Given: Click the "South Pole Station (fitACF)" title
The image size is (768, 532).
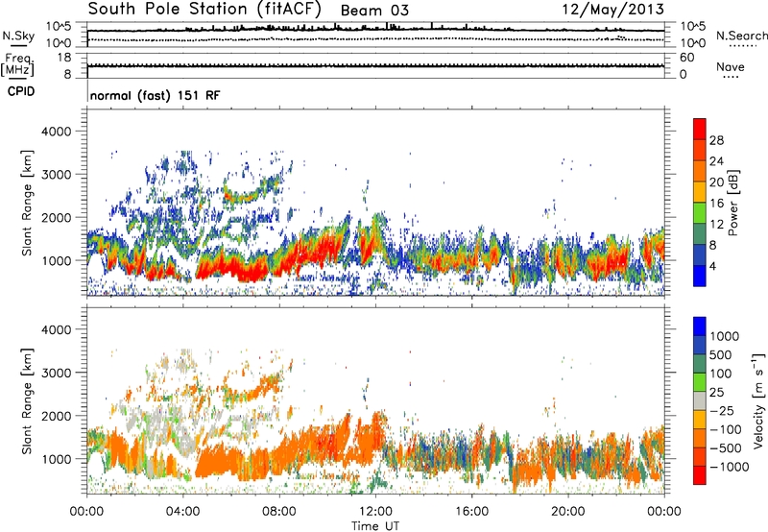Looking at the screenshot, I should 204,10.
